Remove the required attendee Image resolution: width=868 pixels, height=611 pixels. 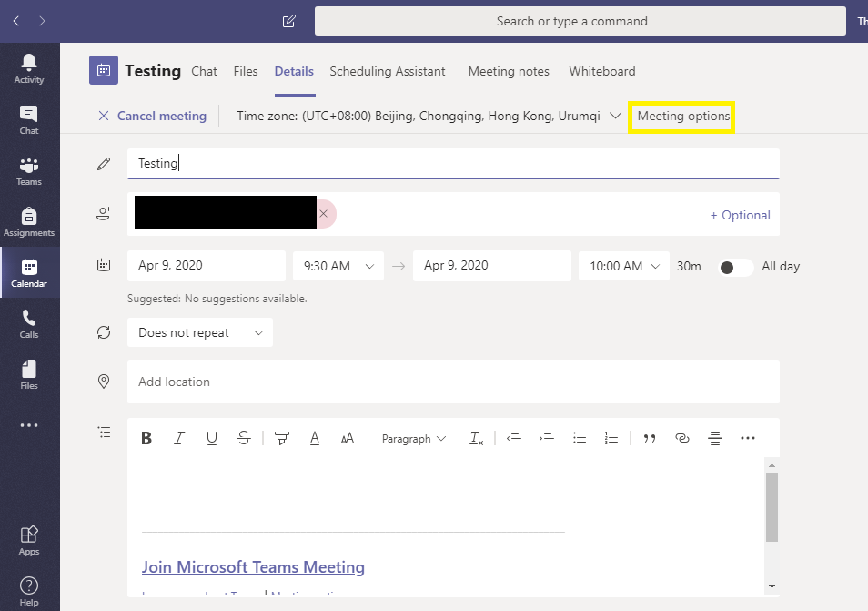(x=324, y=214)
